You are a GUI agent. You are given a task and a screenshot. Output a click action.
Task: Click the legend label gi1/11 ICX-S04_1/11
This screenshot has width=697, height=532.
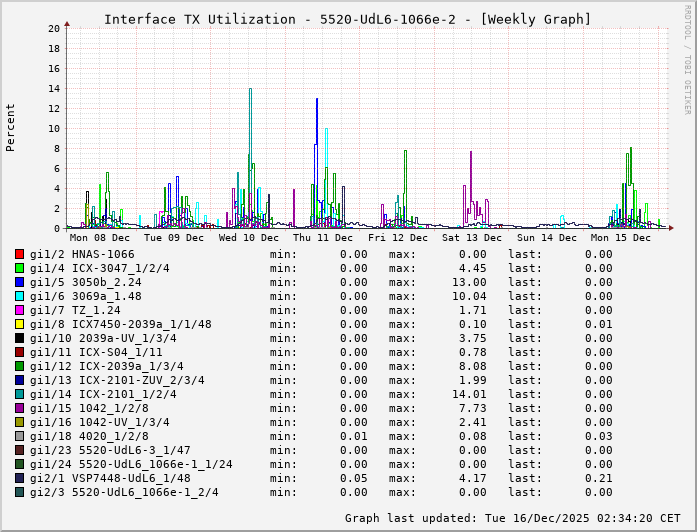pos(96,352)
